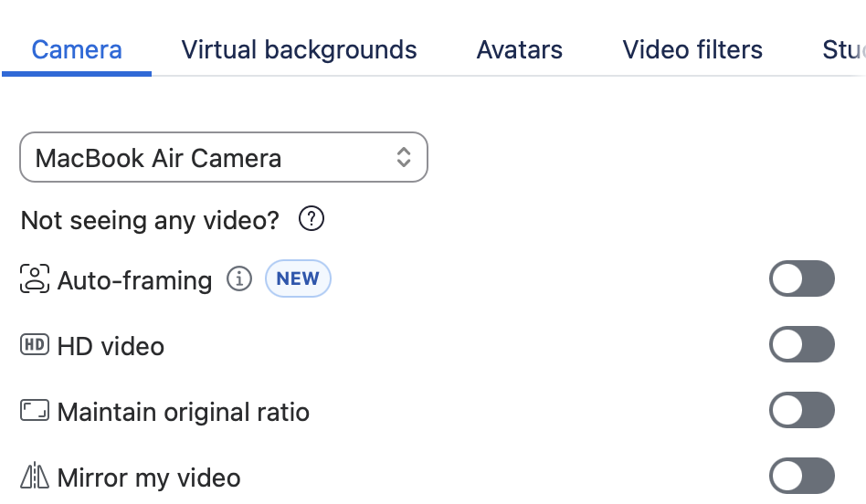The height and width of the screenshot is (504, 866).
Task: Enable the Maintain original ratio toggle
Action: [x=801, y=411]
